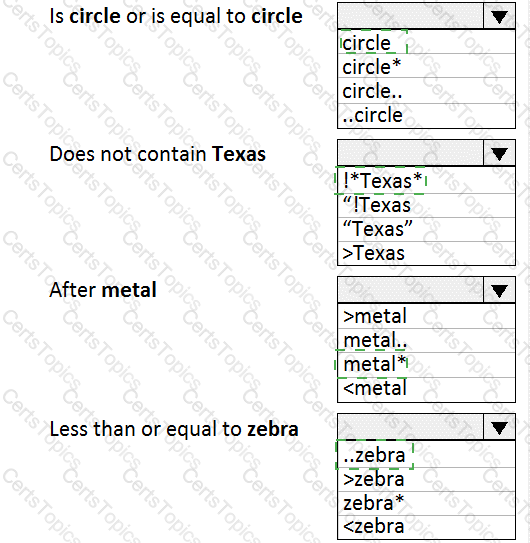
Task: Choose the '<zebra' option
Action: click(426, 527)
